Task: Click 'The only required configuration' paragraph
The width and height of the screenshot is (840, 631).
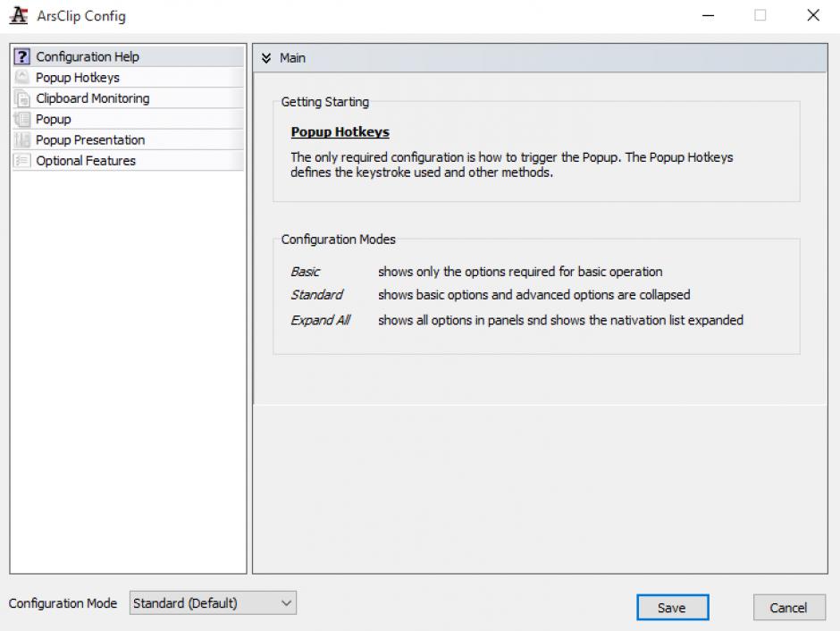Action: click(x=512, y=164)
